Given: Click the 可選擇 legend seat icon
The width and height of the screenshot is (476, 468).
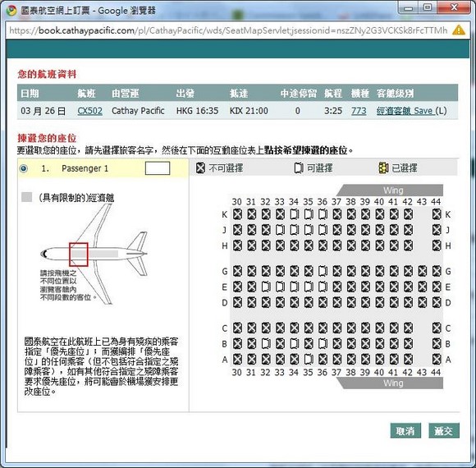Looking at the screenshot, I should pos(299,167).
